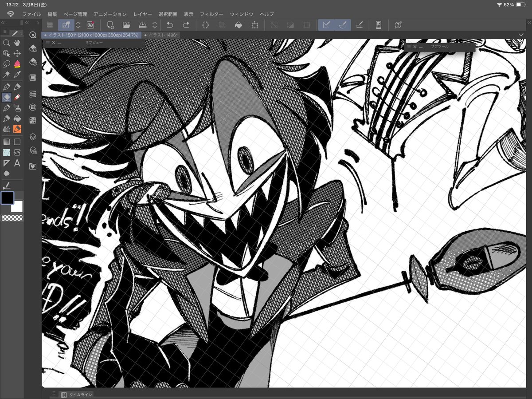Open the command bar hamburger menu

tap(50, 25)
